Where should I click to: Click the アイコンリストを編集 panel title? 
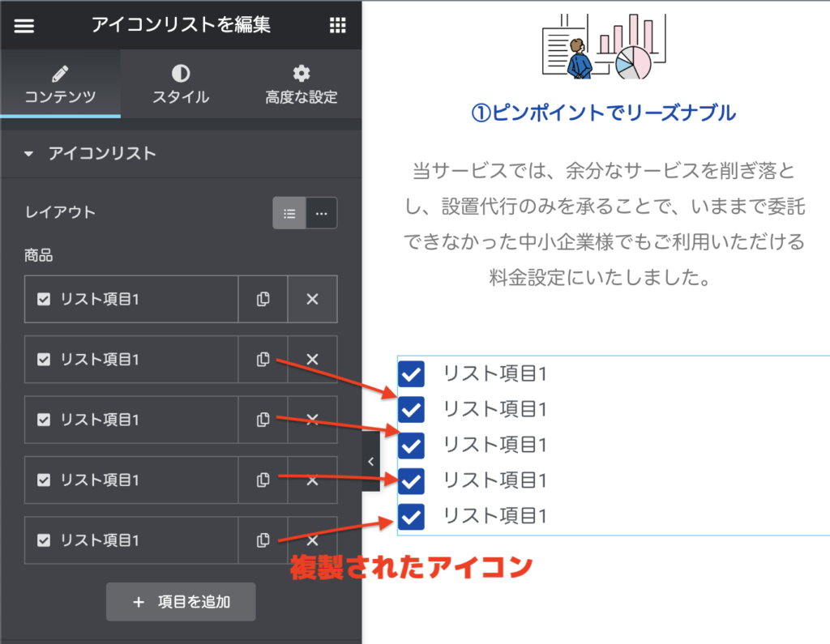click(181, 24)
